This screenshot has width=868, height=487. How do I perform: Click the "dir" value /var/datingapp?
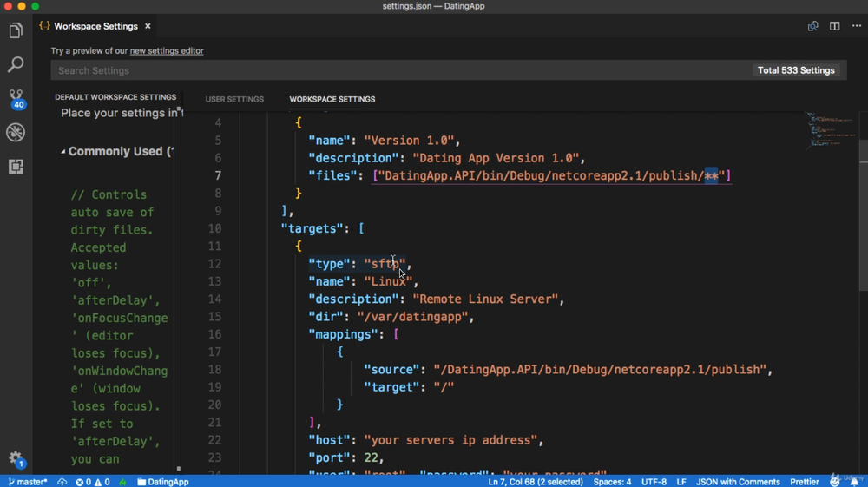tap(412, 317)
